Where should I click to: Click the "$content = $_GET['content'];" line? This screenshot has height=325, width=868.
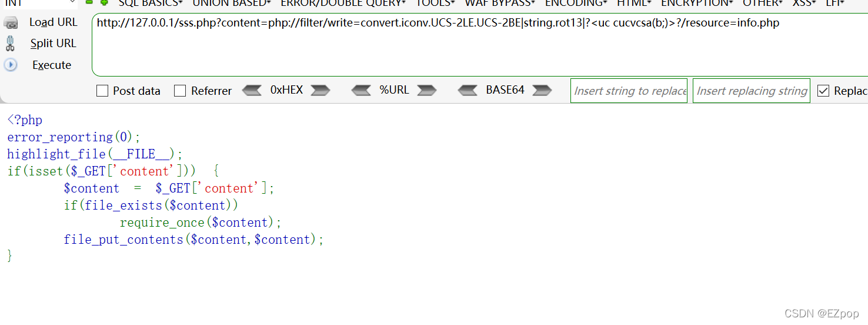coord(169,188)
